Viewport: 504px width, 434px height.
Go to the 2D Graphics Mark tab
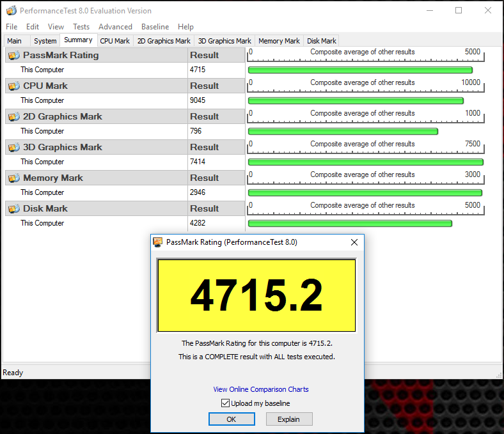pos(164,41)
